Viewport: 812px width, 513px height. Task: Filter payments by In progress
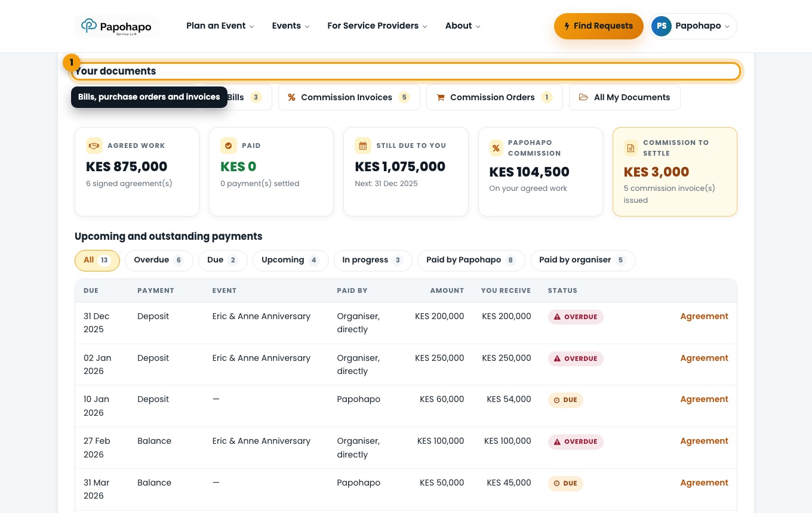pyautogui.click(x=373, y=260)
